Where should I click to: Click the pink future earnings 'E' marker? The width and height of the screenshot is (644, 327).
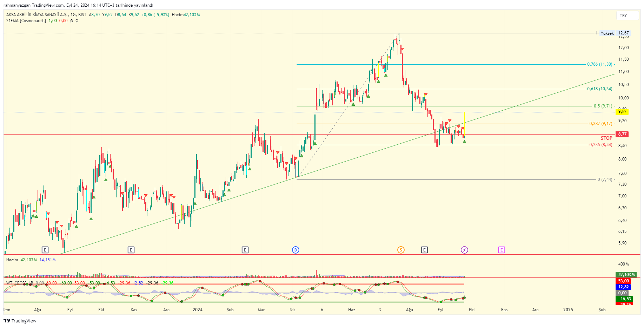coord(502,250)
